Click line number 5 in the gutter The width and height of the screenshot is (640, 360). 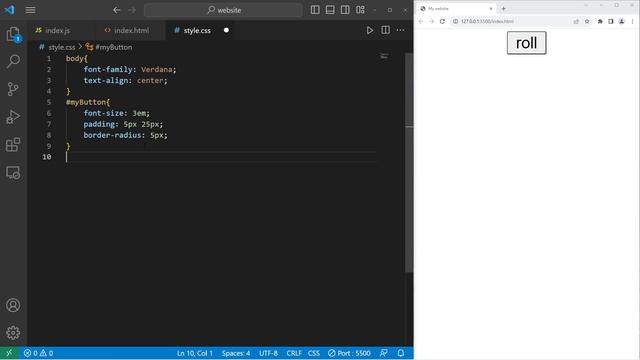(x=49, y=102)
